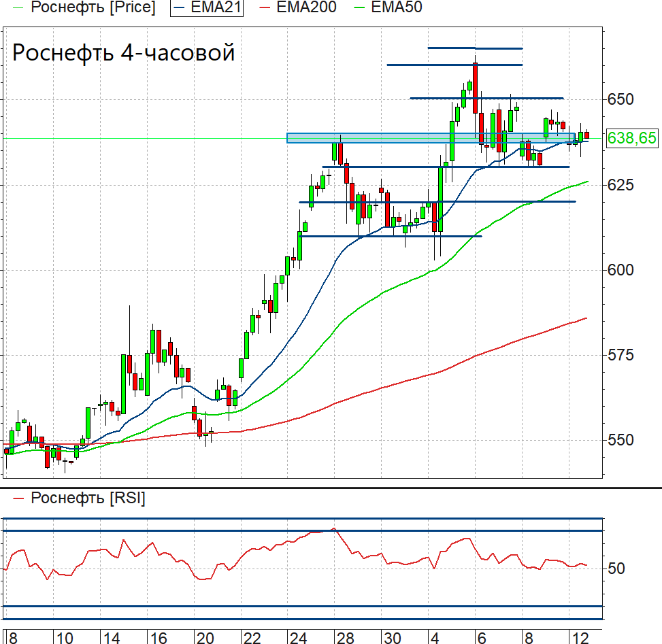Click the 625 price axis label
Screen dimensions: 662x644
click(620, 185)
